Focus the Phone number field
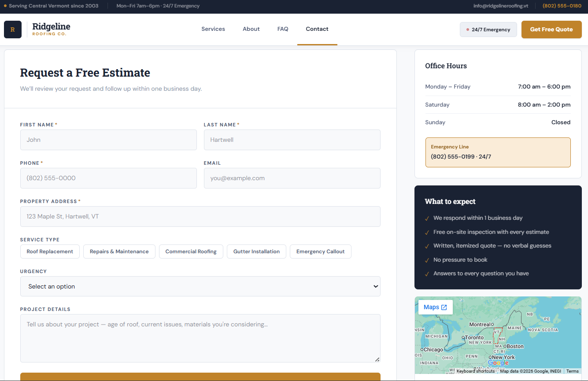The image size is (588, 381). pyautogui.click(x=108, y=178)
